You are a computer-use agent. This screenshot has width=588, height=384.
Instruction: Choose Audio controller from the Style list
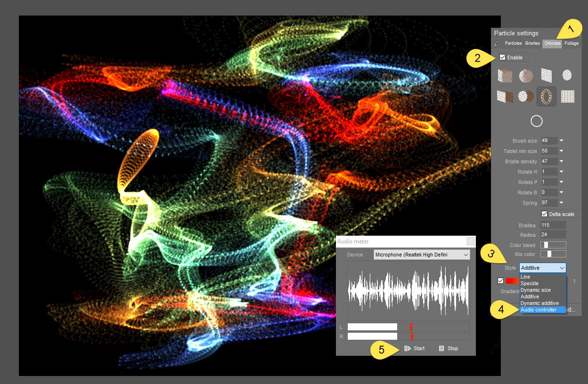(542, 310)
